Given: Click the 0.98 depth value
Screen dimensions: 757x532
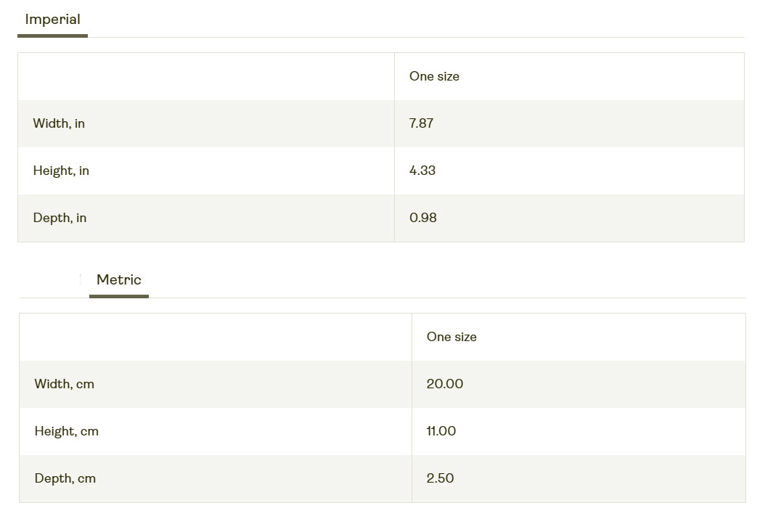Looking at the screenshot, I should (423, 218).
